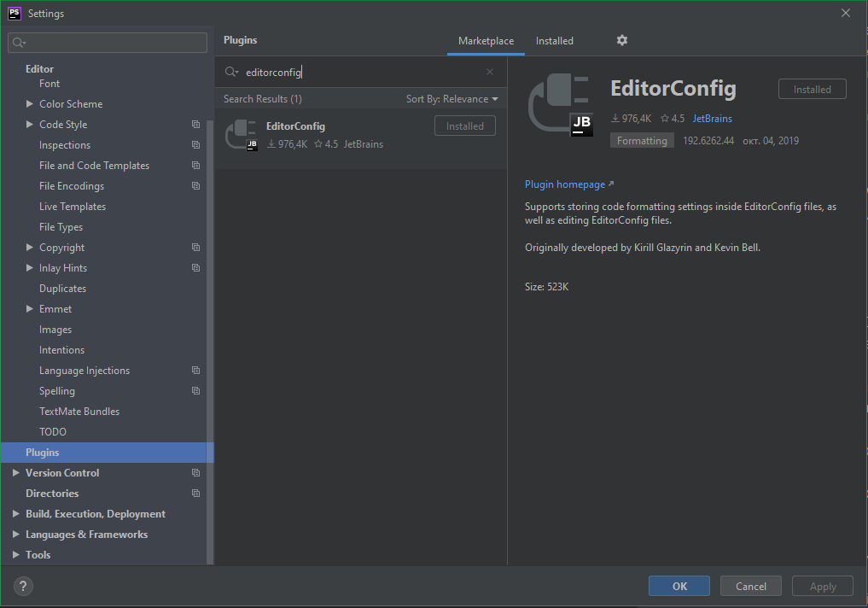Expand the Version Control section

click(x=16, y=472)
